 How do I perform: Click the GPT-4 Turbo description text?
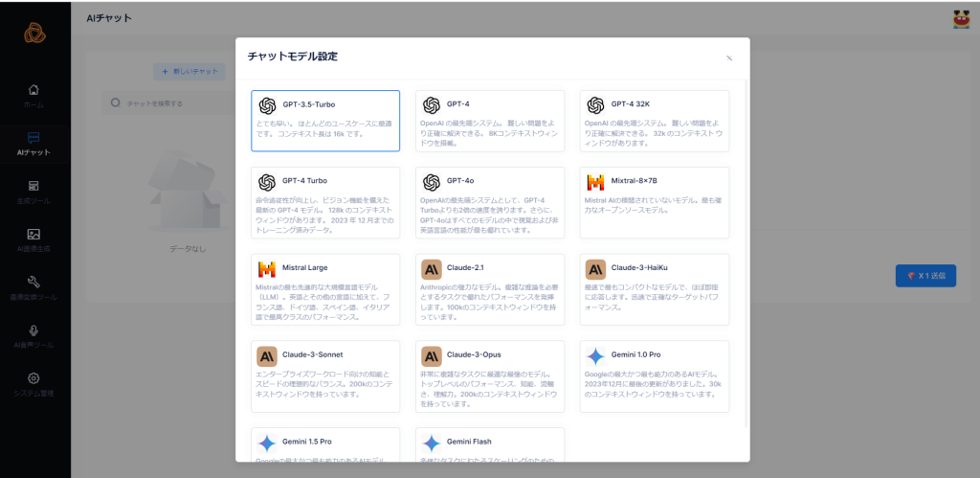coord(323,216)
